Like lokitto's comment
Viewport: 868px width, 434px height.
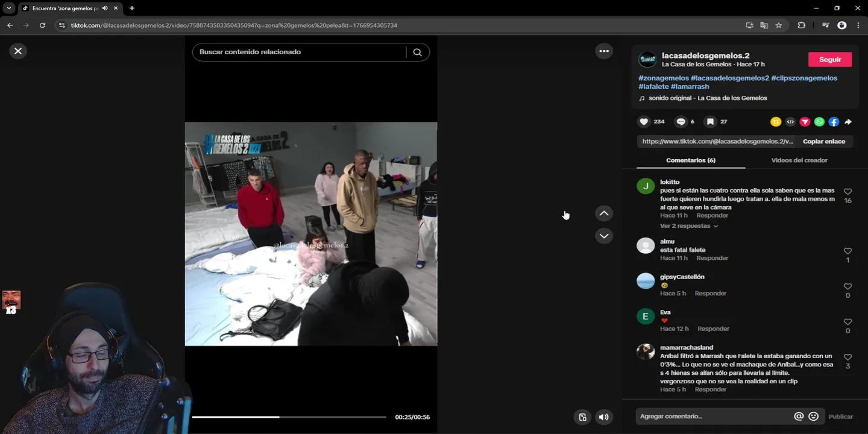click(848, 192)
